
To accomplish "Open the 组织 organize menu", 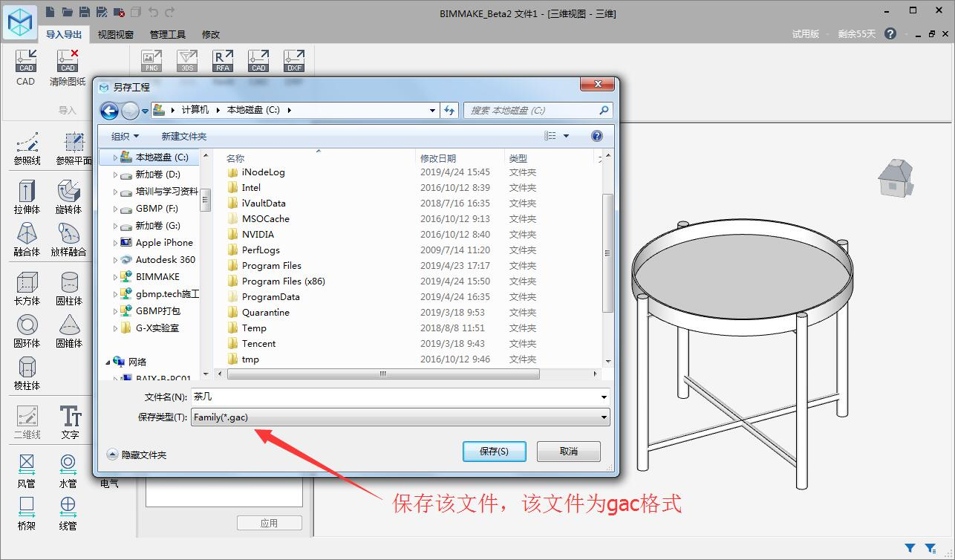I will point(125,136).
